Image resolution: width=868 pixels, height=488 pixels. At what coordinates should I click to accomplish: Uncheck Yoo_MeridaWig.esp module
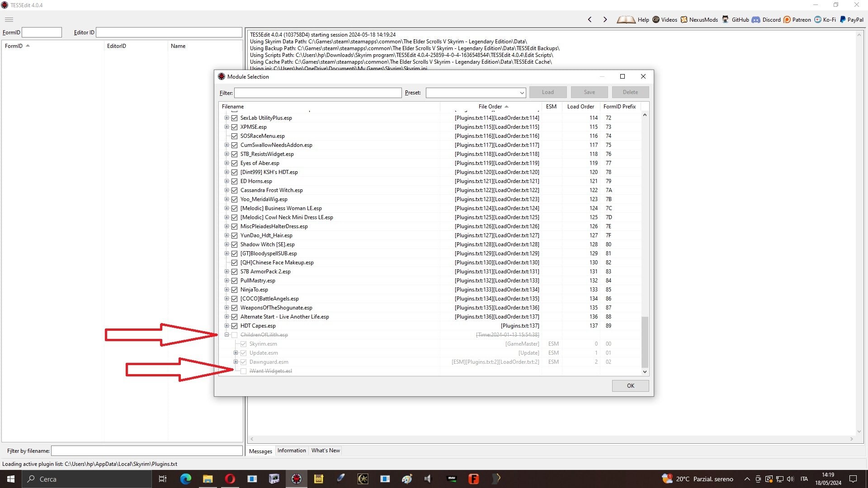pyautogui.click(x=235, y=199)
